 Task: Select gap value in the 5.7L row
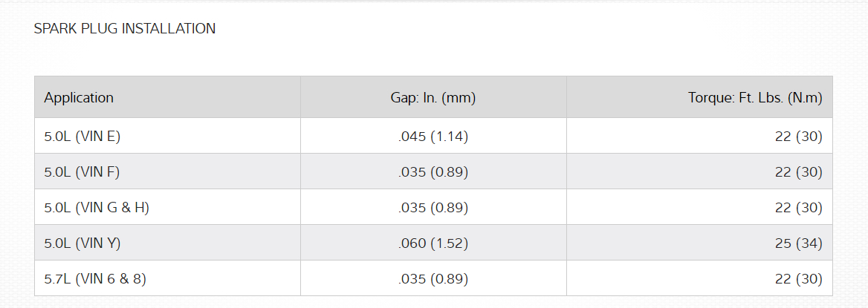(433, 279)
